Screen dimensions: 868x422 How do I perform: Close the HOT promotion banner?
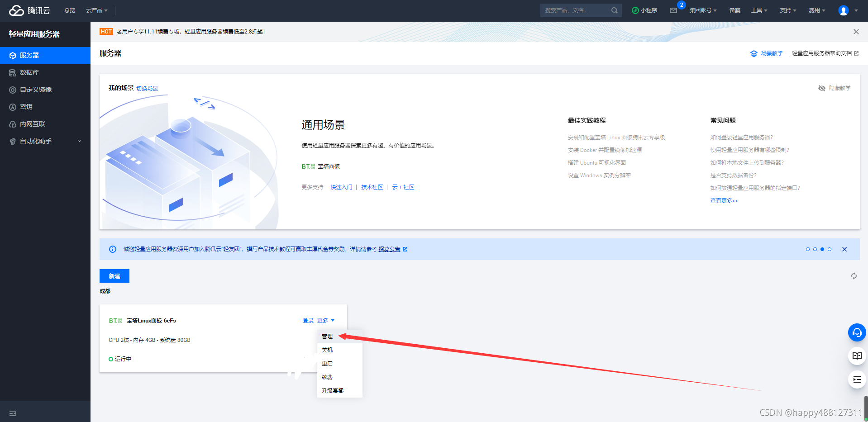856,32
